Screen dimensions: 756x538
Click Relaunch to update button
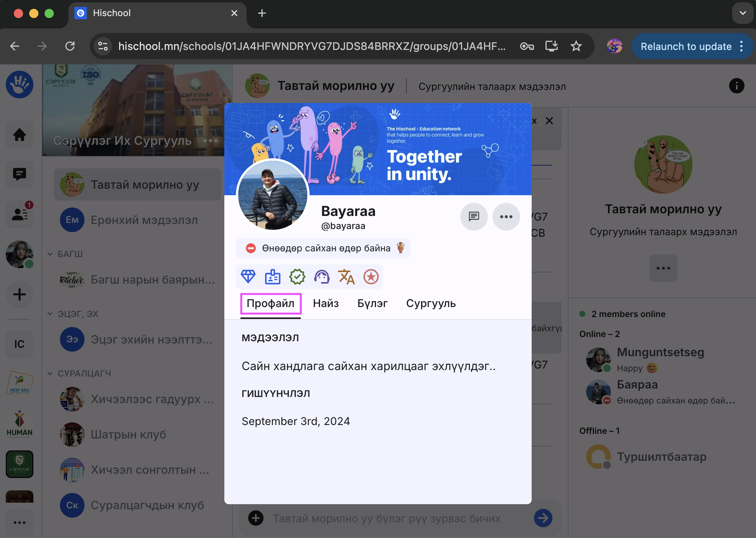tap(686, 46)
